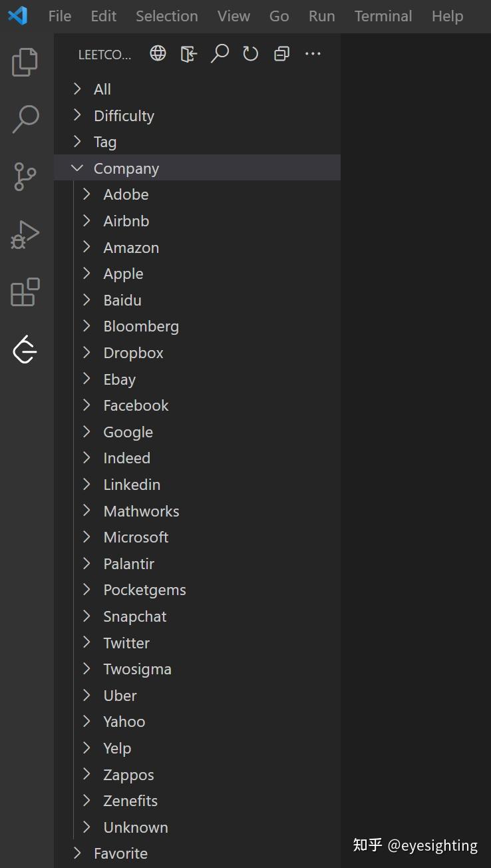The image size is (491, 868).
Task: Open the Explorer view
Action: tap(24, 61)
